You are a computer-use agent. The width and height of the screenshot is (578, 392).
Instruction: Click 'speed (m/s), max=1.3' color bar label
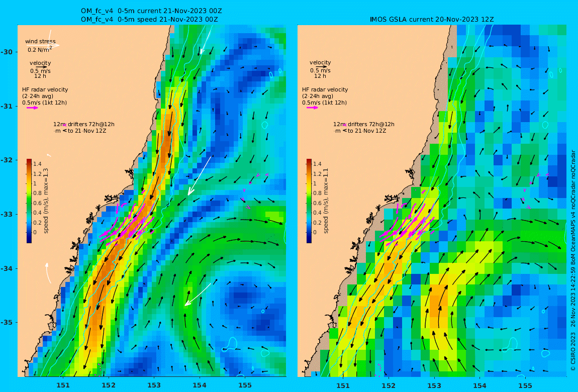coord(46,201)
